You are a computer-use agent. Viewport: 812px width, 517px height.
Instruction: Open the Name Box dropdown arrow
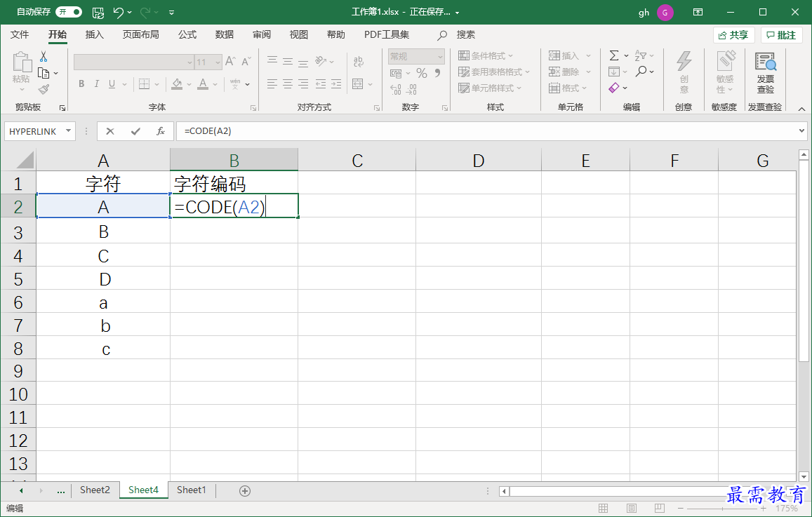pyautogui.click(x=68, y=131)
